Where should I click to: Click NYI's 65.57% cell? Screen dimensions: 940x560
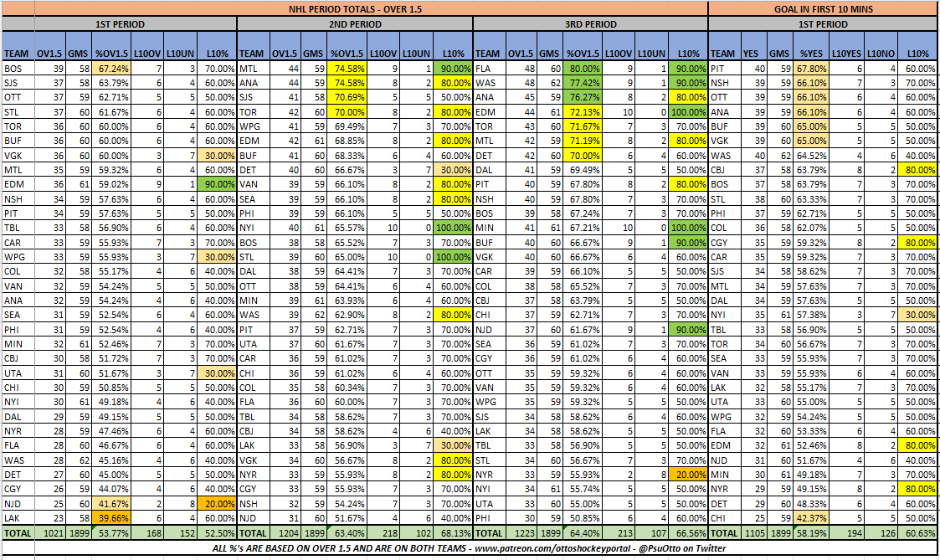pyautogui.click(x=347, y=228)
